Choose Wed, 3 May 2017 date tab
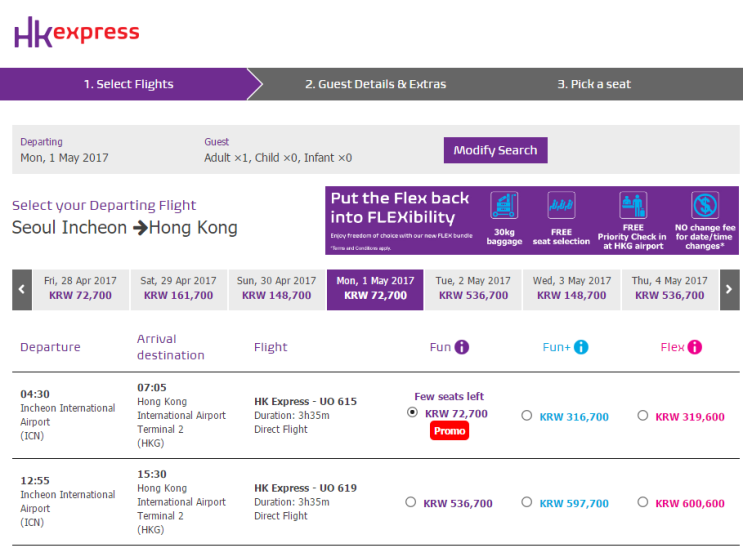Image resolution: width=743 pixels, height=548 pixels. click(x=571, y=290)
